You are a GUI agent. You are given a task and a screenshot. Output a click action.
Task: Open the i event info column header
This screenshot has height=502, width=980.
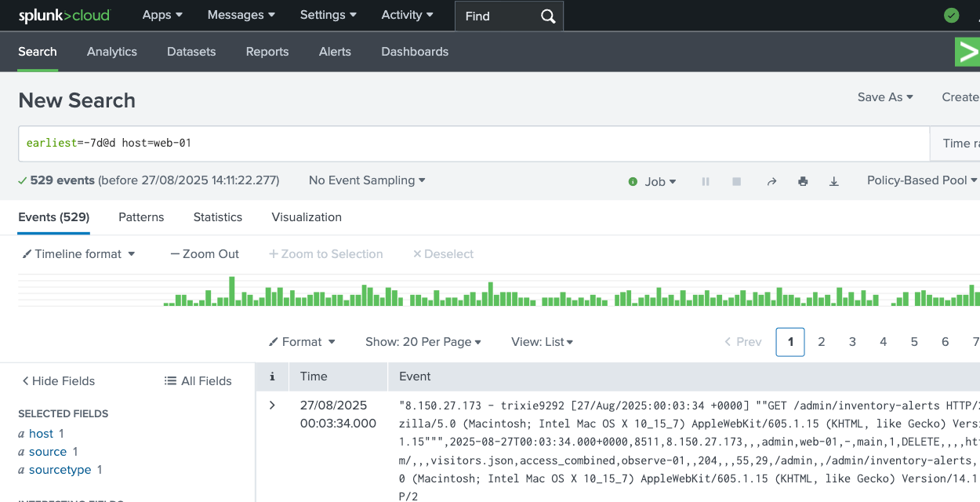(x=272, y=376)
